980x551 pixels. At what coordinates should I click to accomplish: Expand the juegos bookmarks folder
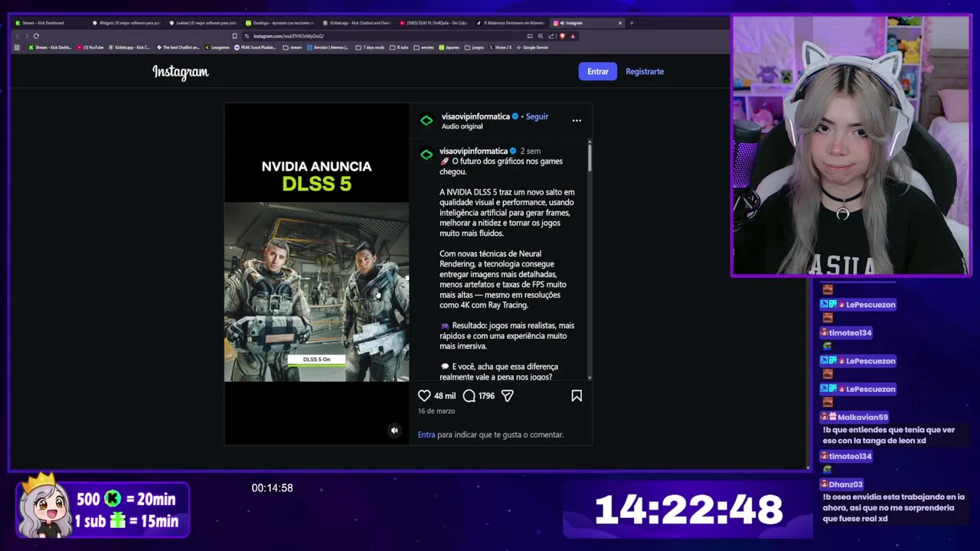point(474,47)
